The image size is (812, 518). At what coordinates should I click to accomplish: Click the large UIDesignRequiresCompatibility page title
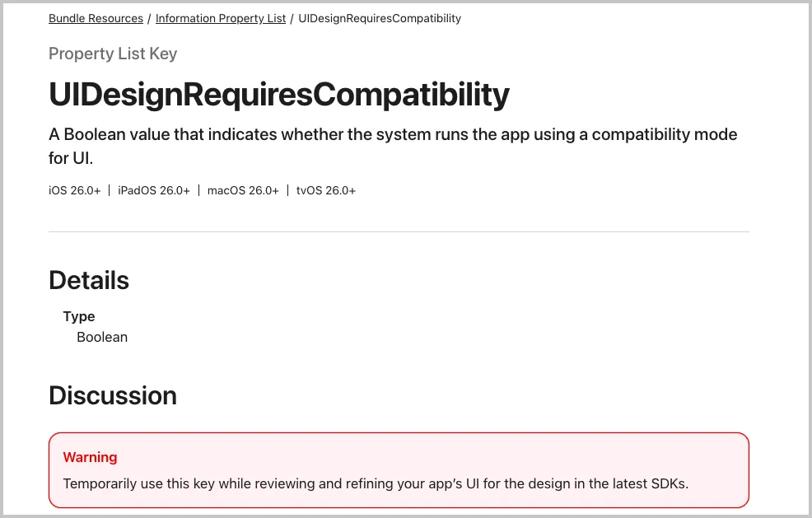(x=279, y=95)
